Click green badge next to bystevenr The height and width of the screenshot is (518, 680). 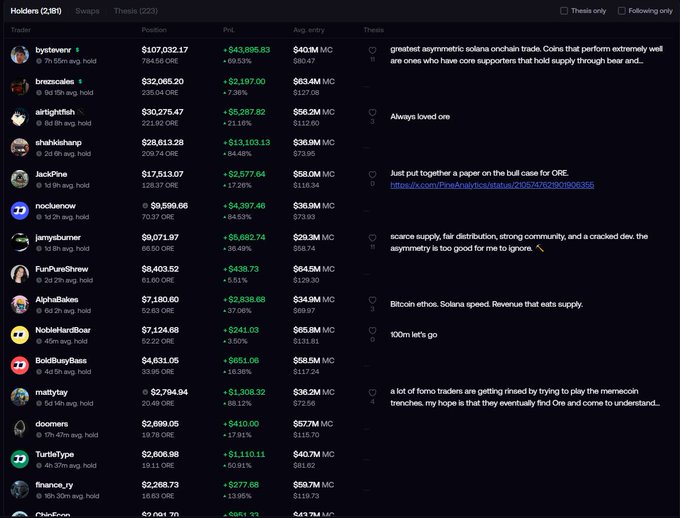click(77, 50)
